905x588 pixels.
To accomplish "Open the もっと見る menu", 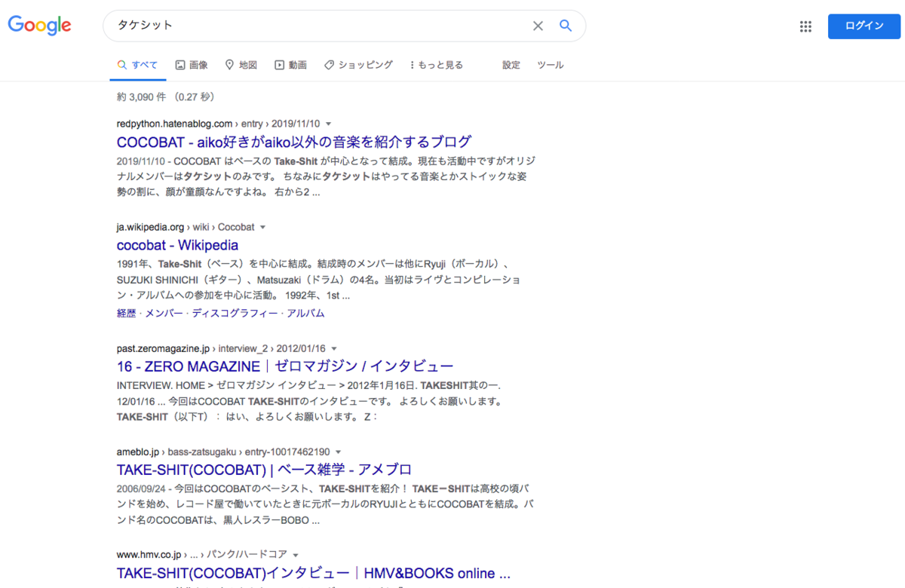I will [436, 65].
